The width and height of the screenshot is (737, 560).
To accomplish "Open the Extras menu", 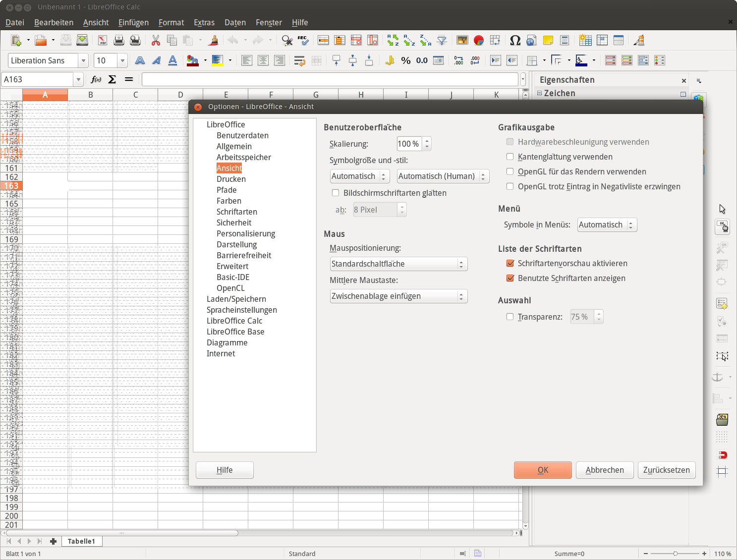I will 204,22.
